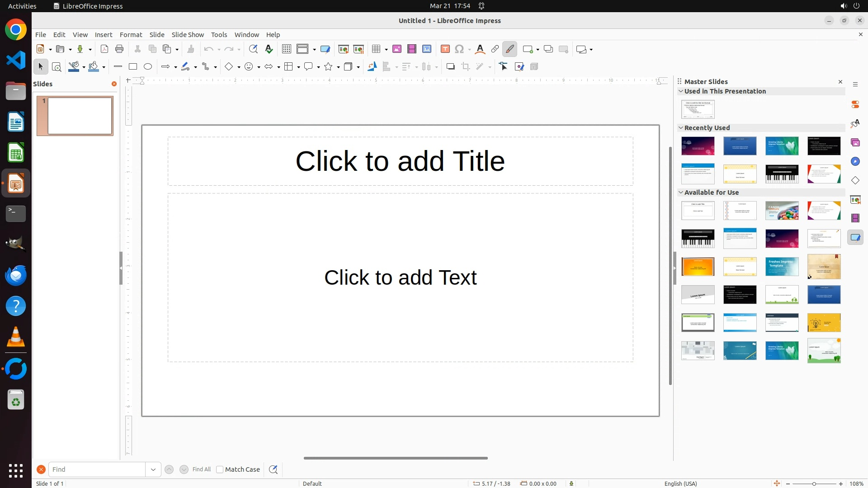Select the Ellipse drawing tool

(148, 67)
